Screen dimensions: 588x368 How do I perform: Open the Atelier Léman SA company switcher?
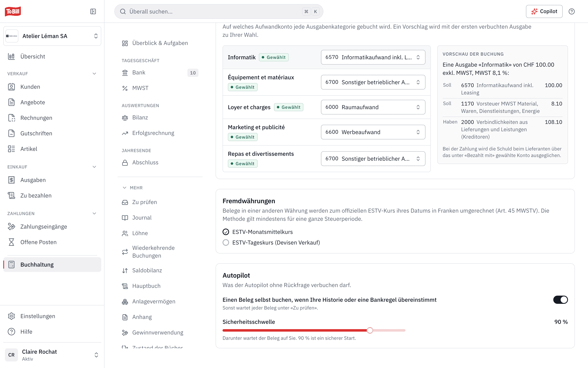coord(52,36)
